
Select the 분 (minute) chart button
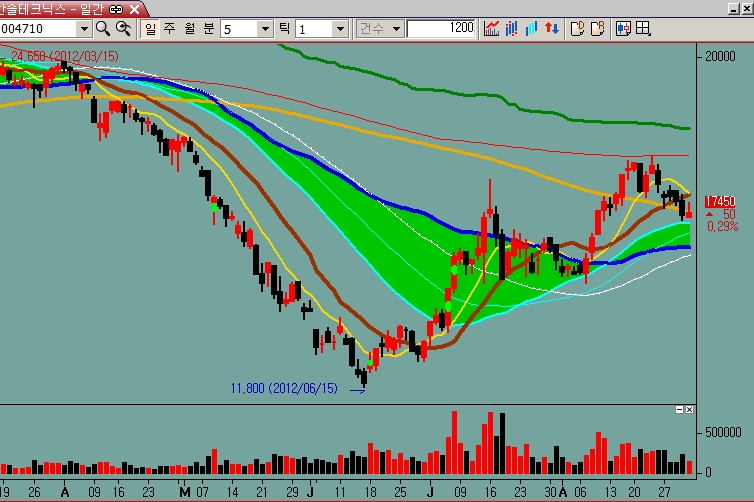click(207, 28)
